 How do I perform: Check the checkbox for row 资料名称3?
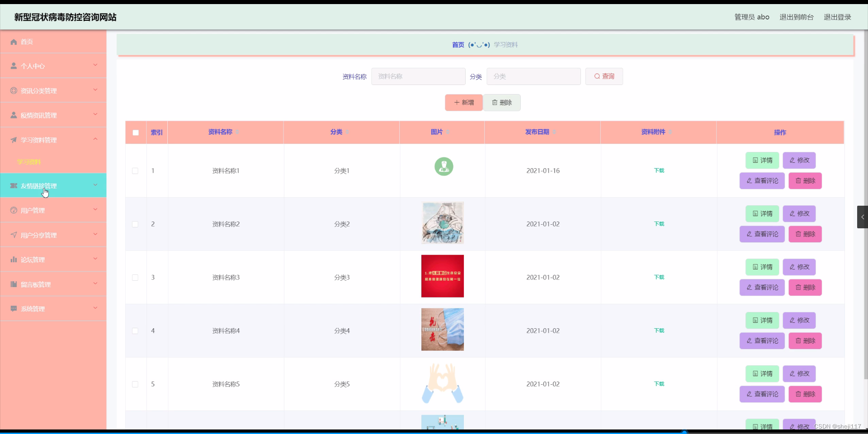click(135, 278)
